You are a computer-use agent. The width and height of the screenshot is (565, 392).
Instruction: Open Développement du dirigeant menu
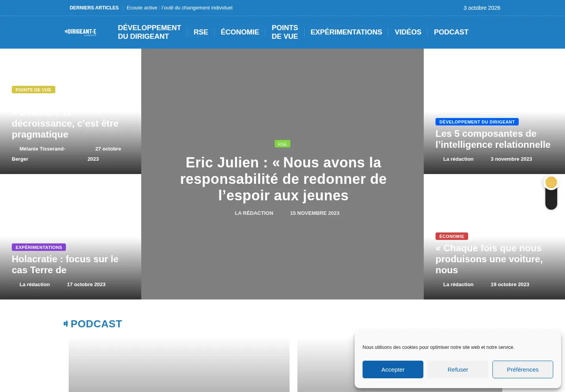(149, 32)
